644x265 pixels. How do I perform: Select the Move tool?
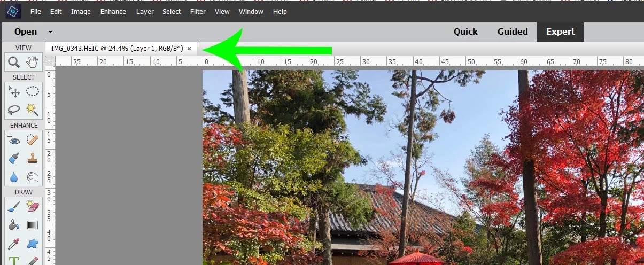pyautogui.click(x=14, y=91)
